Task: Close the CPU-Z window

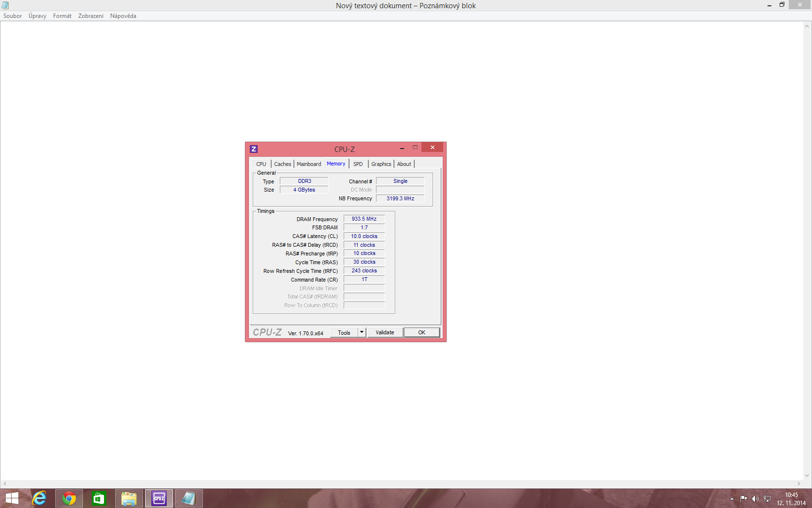Action: coord(432,148)
